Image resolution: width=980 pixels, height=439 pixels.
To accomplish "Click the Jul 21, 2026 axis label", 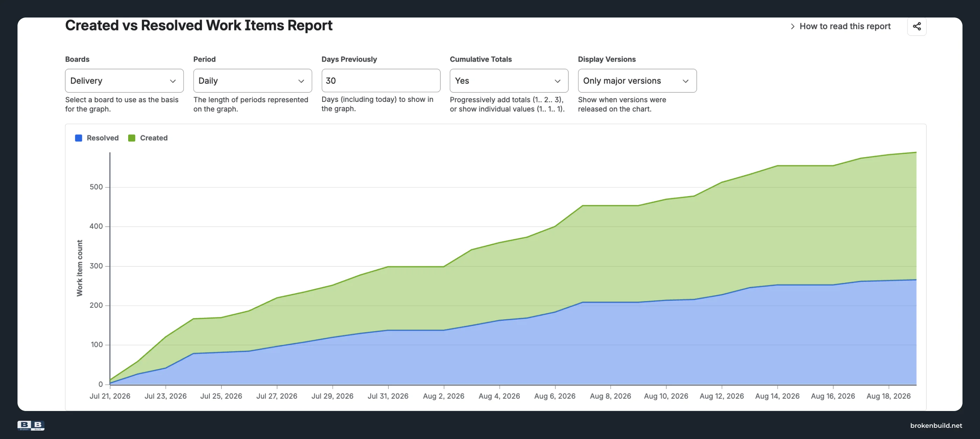I will [110, 396].
